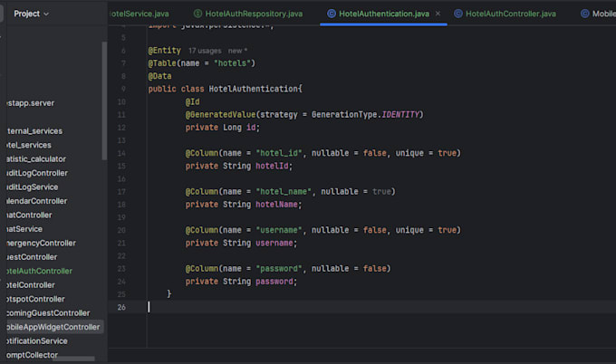Open the partially visible HotelService.java tab

coord(140,14)
